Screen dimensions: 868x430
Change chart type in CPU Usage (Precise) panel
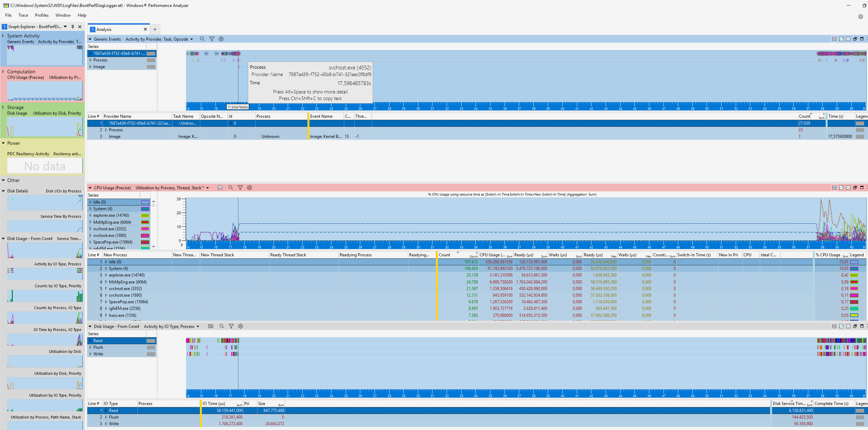220,188
